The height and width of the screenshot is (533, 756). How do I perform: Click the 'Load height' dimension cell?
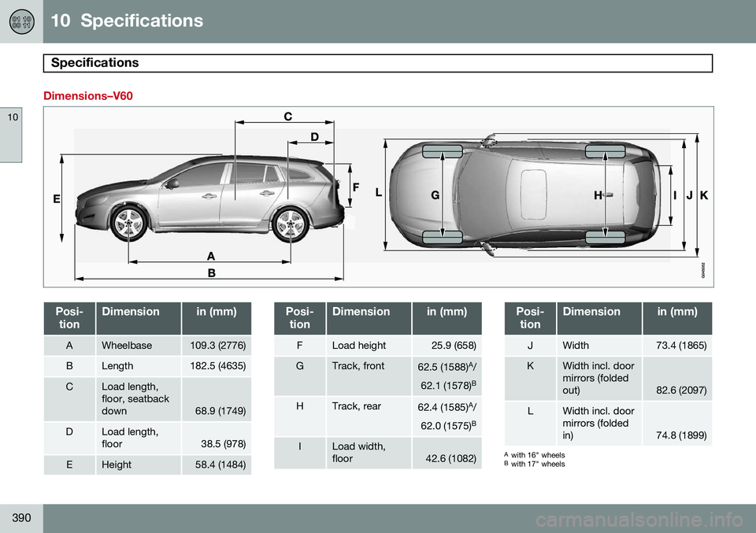[369, 346]
